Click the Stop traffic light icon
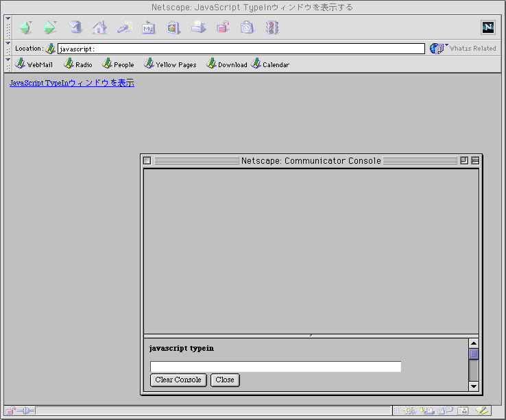The image size is (506, 420). [272, 27]
